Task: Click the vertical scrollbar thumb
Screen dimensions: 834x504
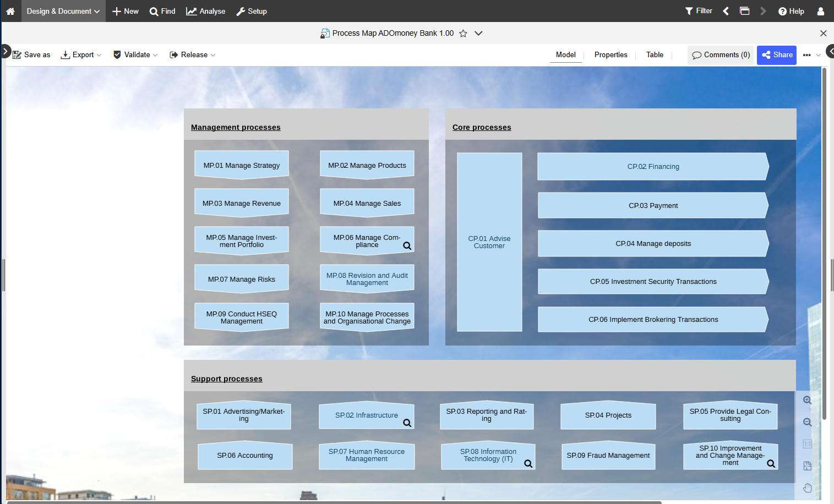Action: point(824,242)
